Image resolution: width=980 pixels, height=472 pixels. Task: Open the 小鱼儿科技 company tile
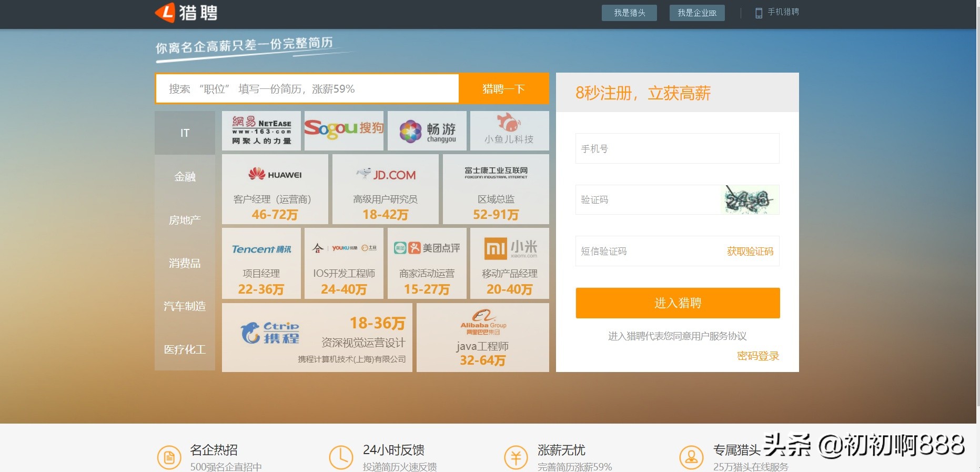510,130
